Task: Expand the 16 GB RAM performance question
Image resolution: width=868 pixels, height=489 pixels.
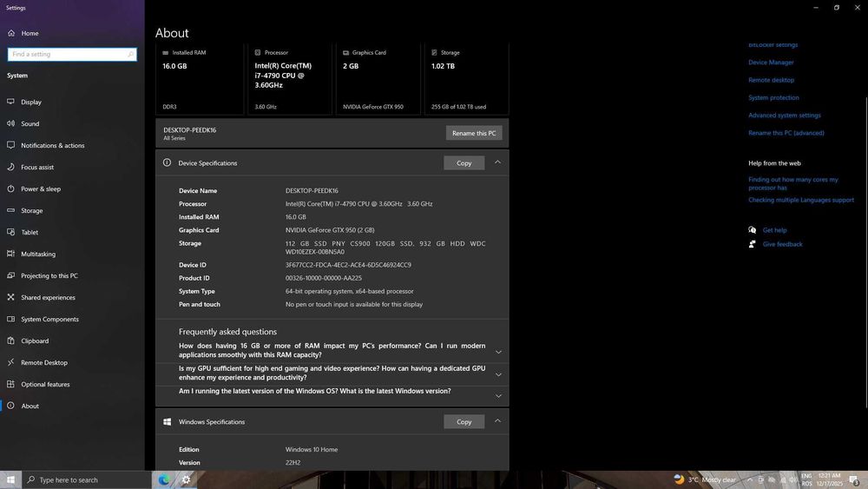Action: tap(498, 353)
